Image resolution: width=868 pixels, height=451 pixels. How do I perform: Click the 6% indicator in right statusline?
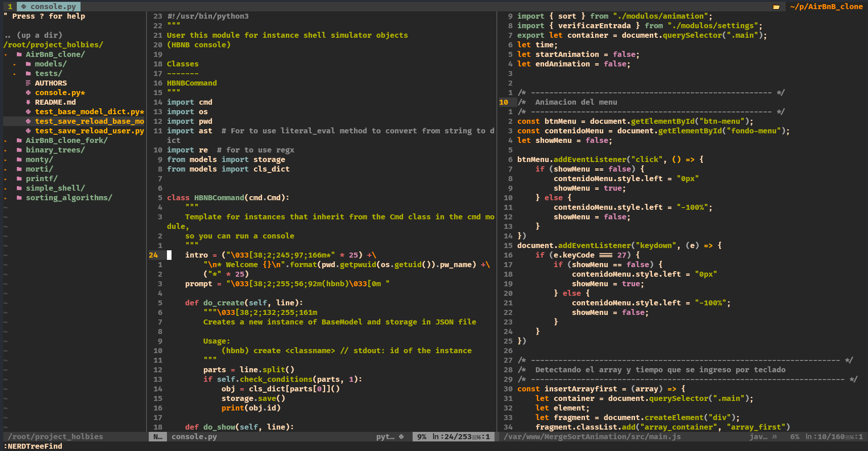[795, 437]
